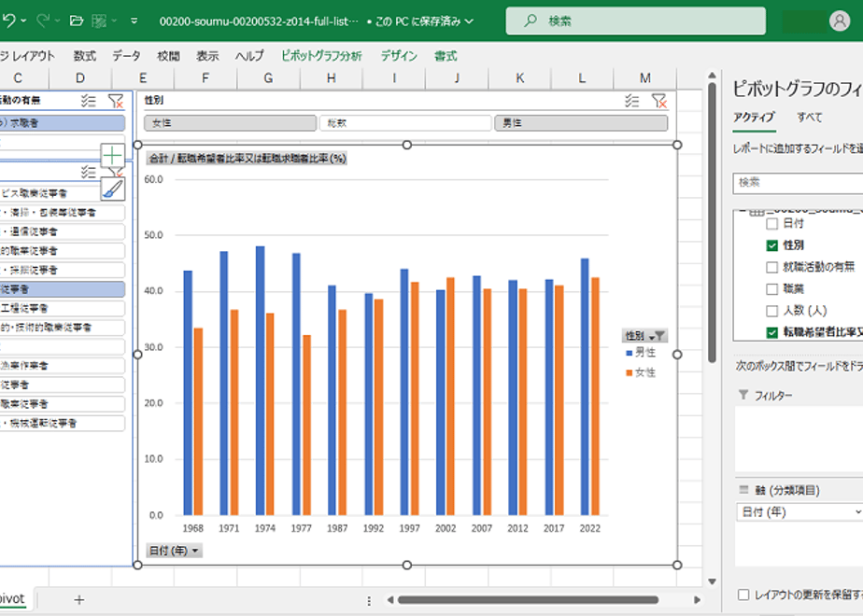This screenshot has width=863, height=616.
Task: Toggle multi-select in the 性別 slicer
Action: tap(631, 101)
